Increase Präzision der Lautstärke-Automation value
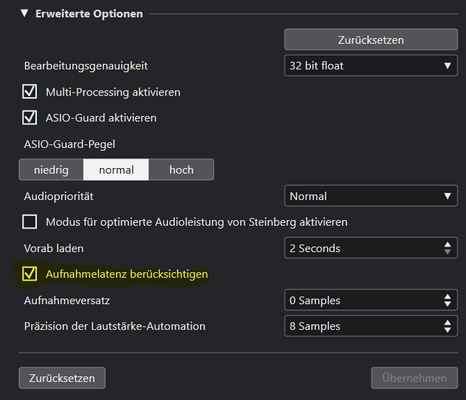This screenshot has height=400, width=466. (447, 322)
